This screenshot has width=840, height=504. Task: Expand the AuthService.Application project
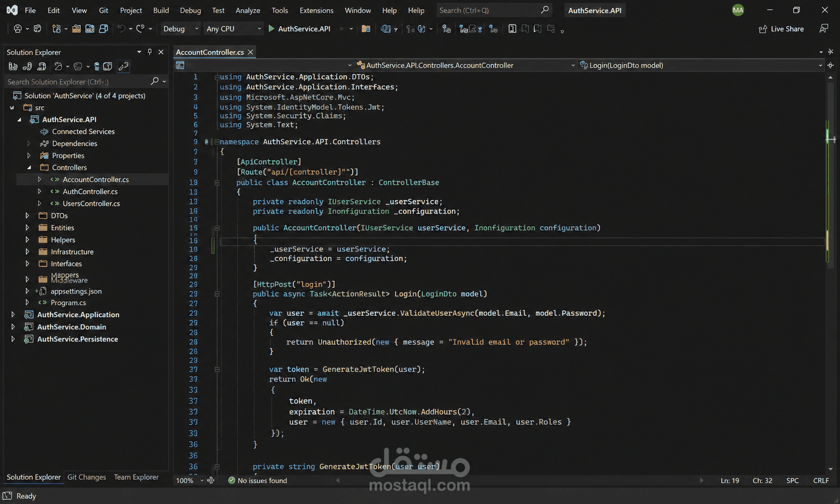(12, 314)
